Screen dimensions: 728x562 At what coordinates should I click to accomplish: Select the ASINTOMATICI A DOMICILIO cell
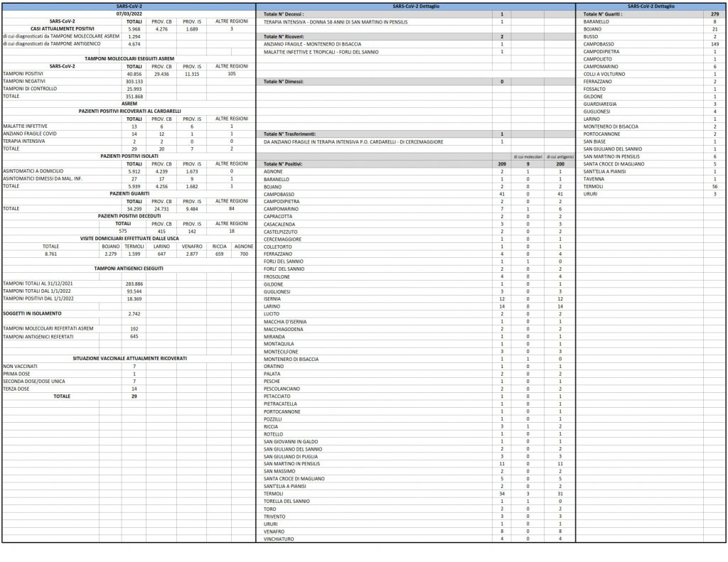coord(33,171)
